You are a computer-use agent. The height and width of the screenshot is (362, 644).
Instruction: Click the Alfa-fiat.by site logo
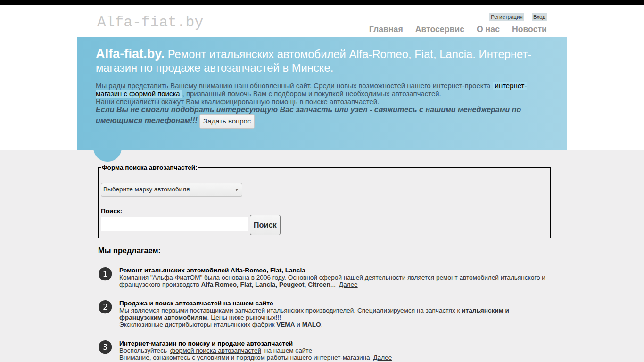(150, 22)
